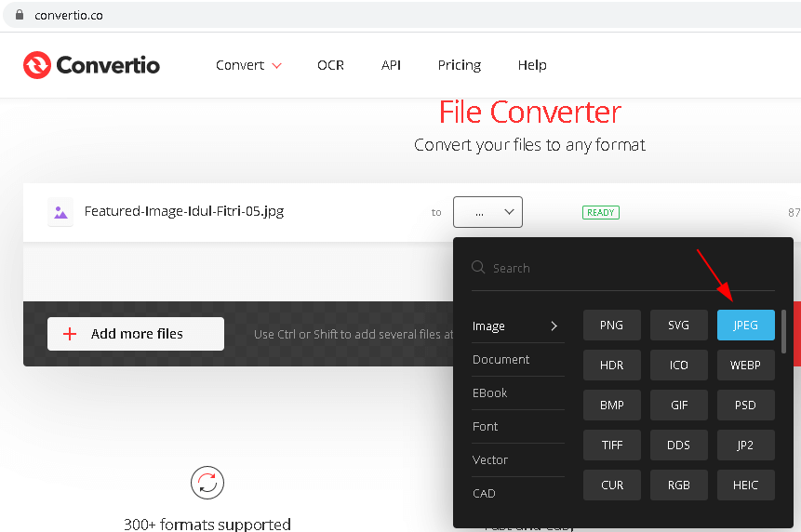Click the Add more files button
The image size is (801, 532).
pyautogui.click(x=136, y=334)
